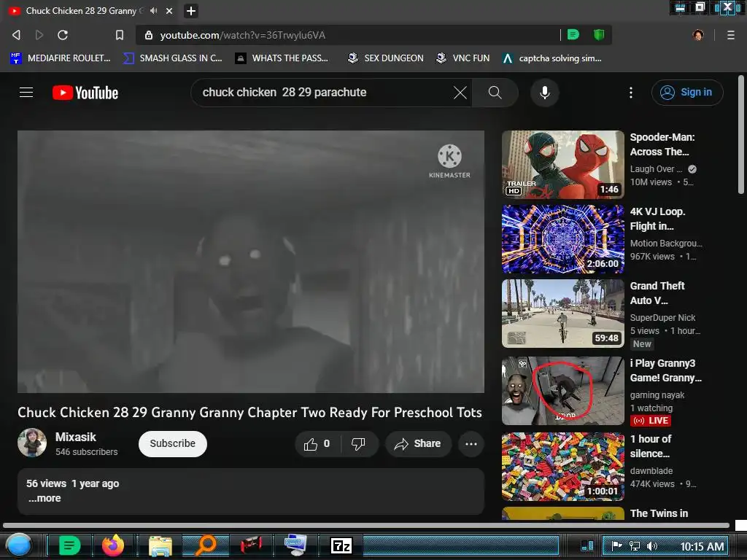Open The Twins in video title

coord(659,513)
